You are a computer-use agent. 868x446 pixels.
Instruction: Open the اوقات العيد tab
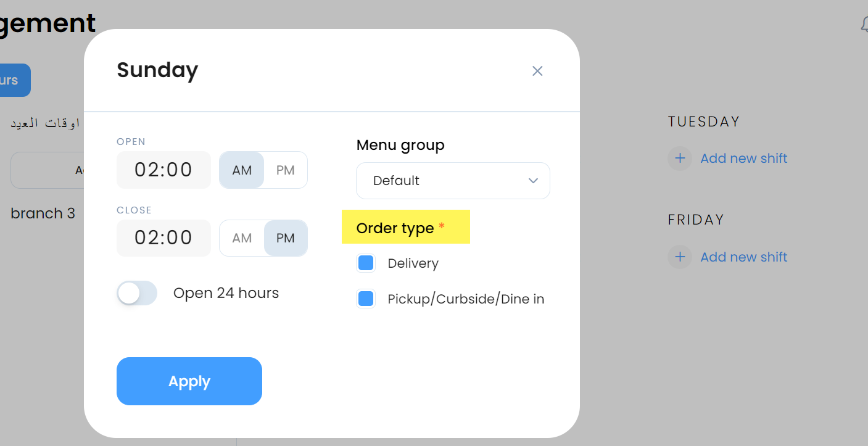(x=45, y=123)
